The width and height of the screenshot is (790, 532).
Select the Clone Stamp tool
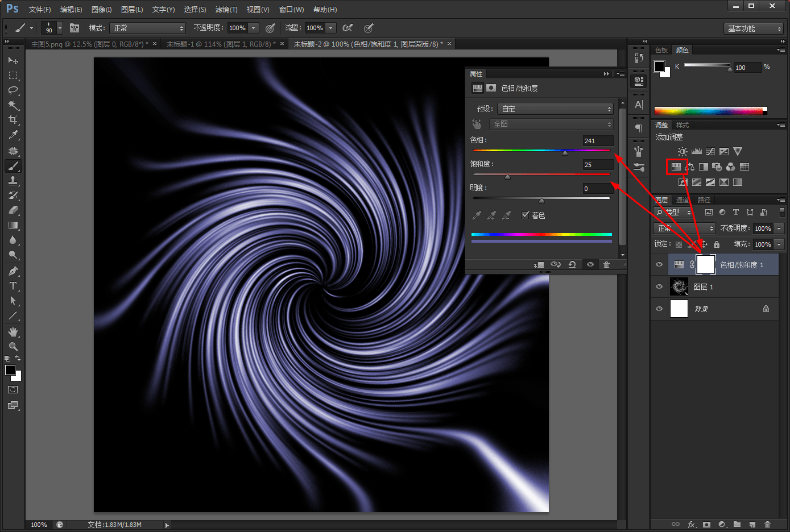13,181
